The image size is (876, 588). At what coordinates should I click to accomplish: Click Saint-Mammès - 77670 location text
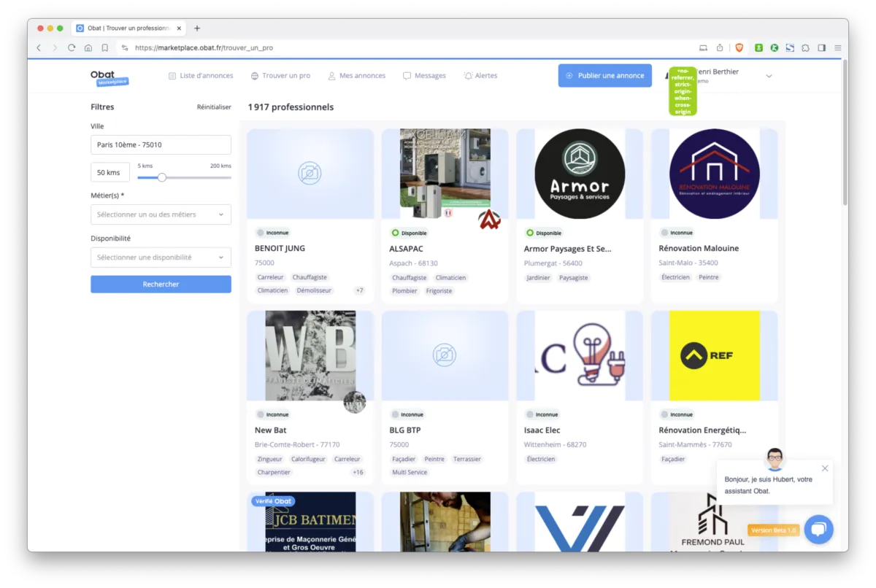click(x=695, y=444)
